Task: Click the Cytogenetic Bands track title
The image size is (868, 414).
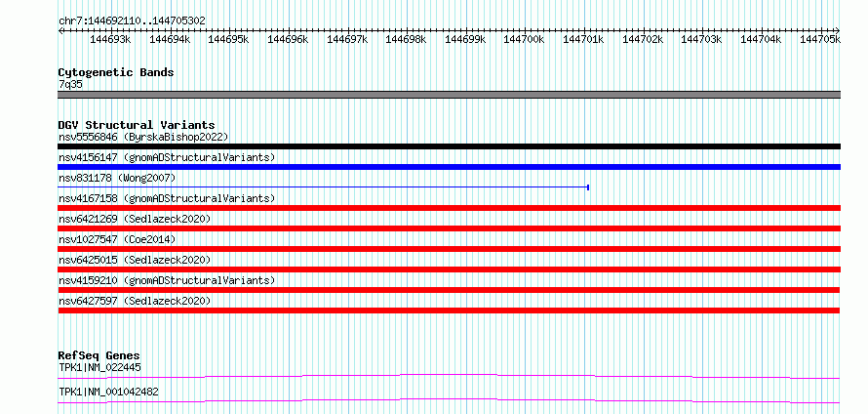Action: pyautogui.click(x=116, y=72)
